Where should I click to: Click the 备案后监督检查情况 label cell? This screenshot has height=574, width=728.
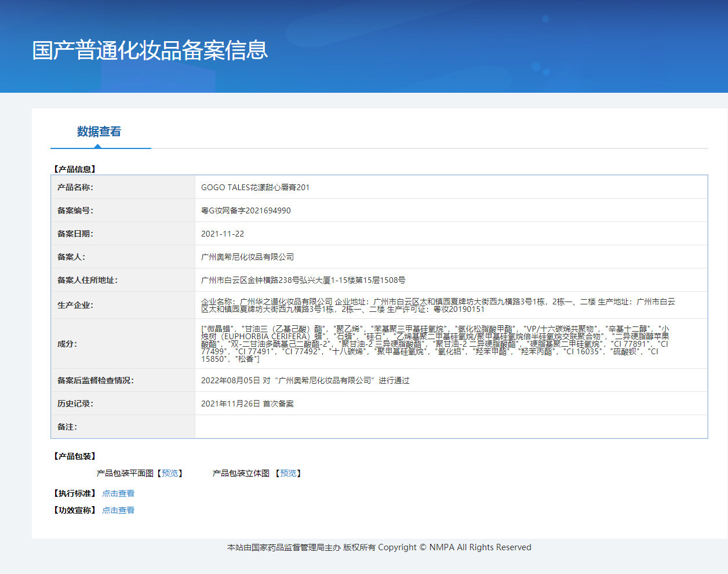pyautogui.click(x=123, y=380)
